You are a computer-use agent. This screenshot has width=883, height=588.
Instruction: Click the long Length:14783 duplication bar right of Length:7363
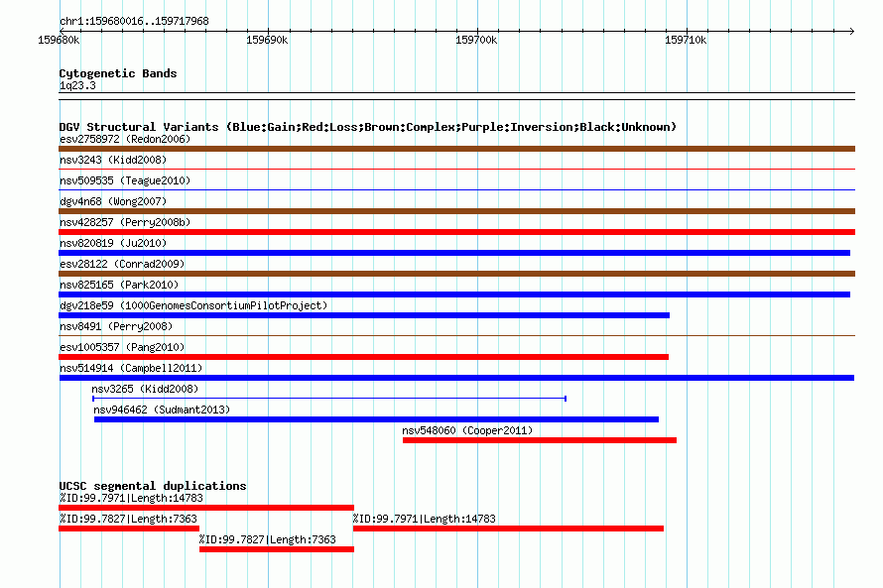pyautogui.click(x=509, y=529)
